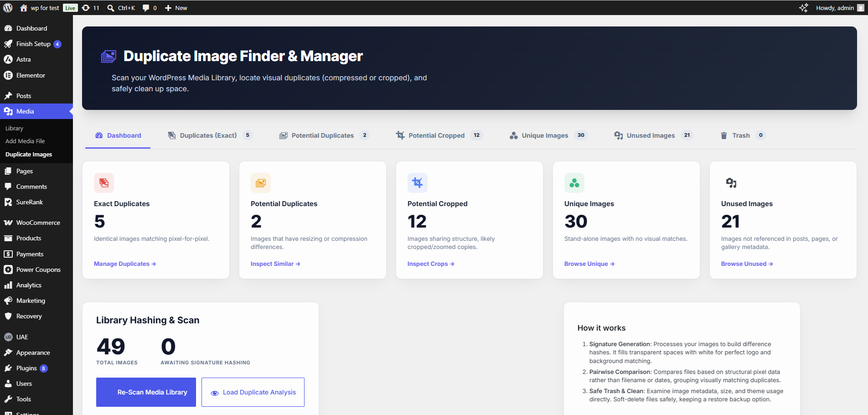Click the Comments icon in the sidebar
The width and height of the screenshot is (868, 415).
pos(8,187)
